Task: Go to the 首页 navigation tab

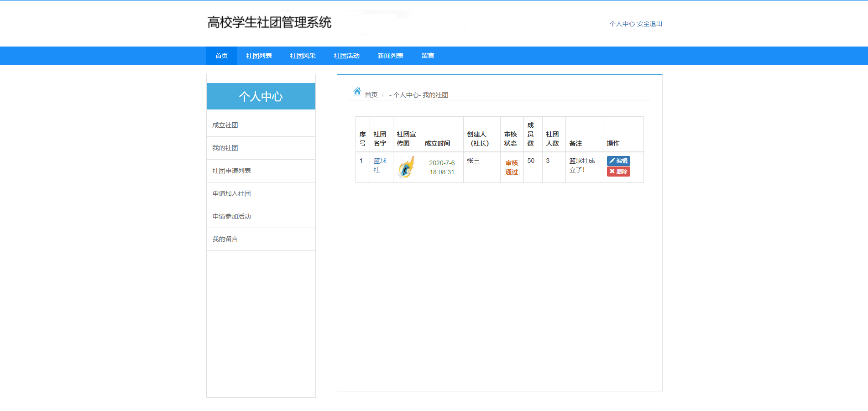Action: point(222,56)
